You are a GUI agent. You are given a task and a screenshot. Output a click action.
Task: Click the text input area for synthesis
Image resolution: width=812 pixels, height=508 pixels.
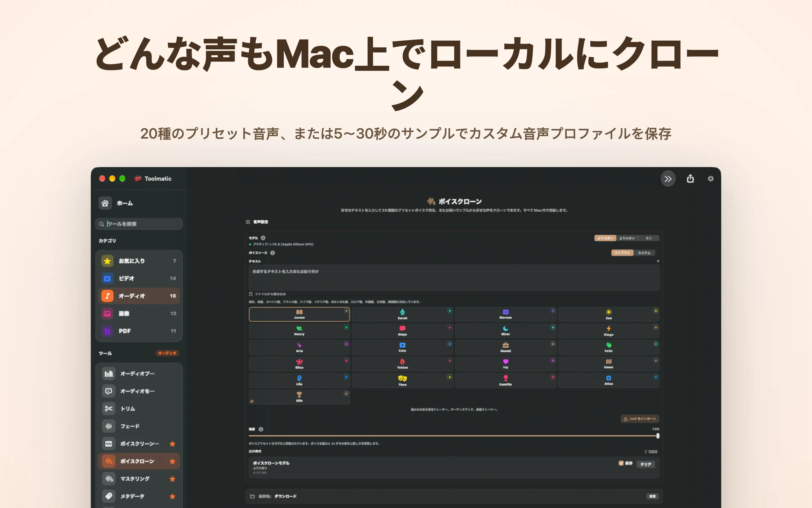(x=454, y=277)
